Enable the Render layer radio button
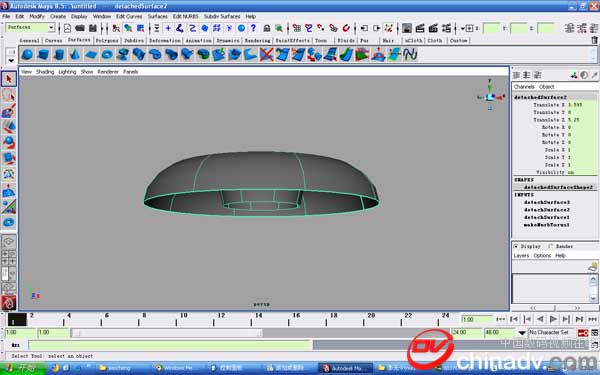Viewport: 600px width, 375px height. point(551,246)
